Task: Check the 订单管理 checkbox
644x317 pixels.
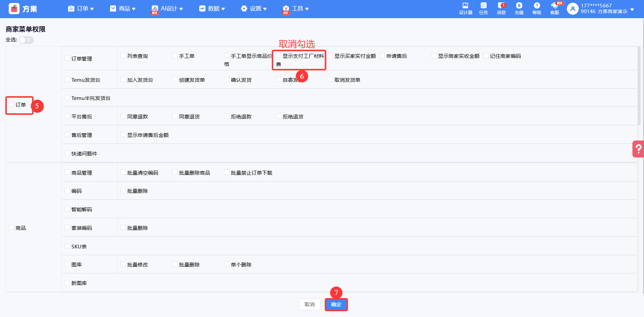Action: pos(67,58)
